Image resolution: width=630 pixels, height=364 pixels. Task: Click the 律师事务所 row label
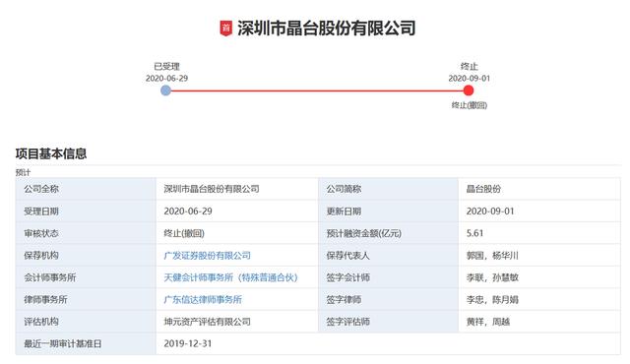46,299
